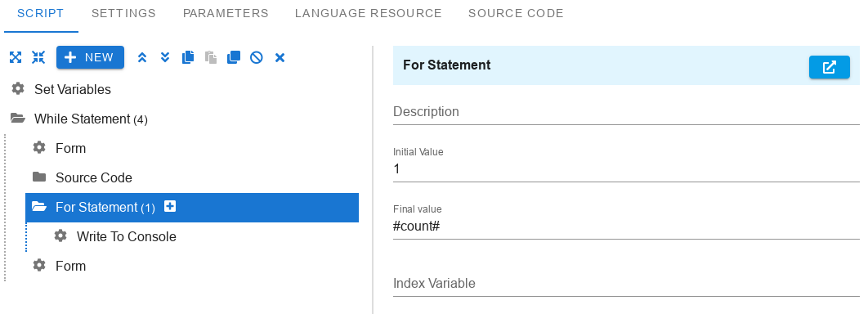Open For Statement in popup window
This screenshot has width=868, height=314.
[x=830, y=68]
